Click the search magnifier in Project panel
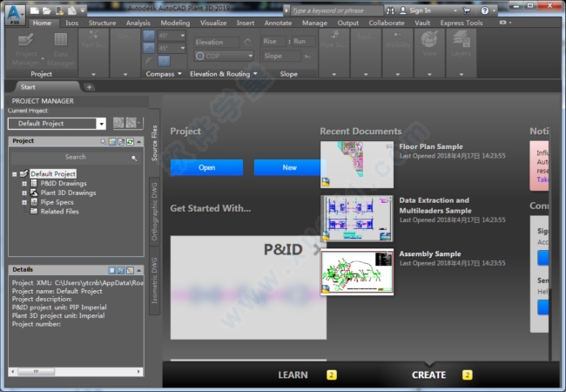Image resolution: width=566 pixels, height=392 pixels. tap(134, 158)
